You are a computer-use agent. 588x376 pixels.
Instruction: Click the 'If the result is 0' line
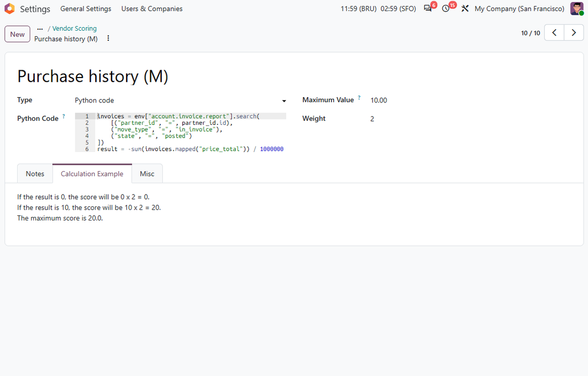coord(83,197)
